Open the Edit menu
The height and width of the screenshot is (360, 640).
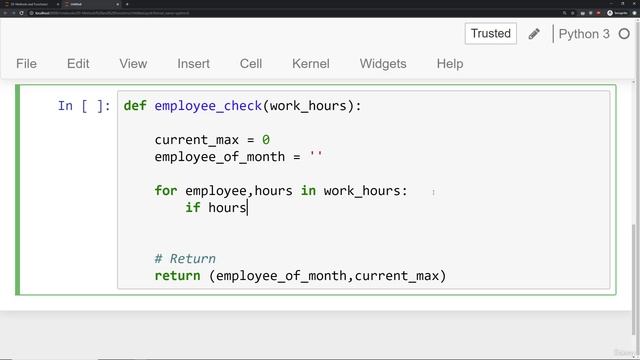coord(78,64)
